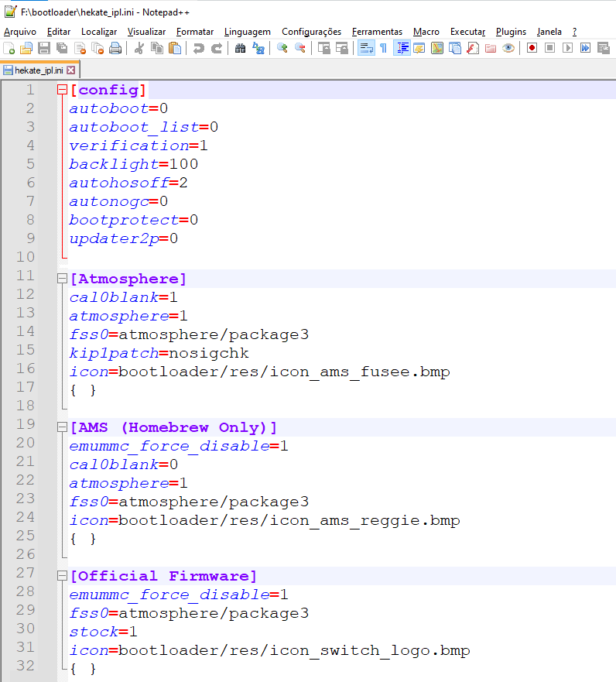The height and width of the screenshot is (682, 616).
Task: Click the Open file folder icon
Action: tap(26, 48)
